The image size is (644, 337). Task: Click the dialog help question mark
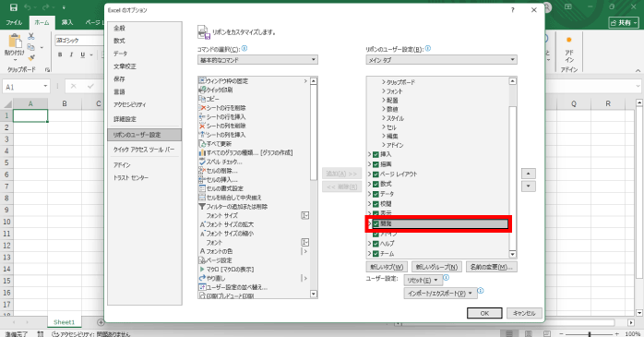coord(513,10)
